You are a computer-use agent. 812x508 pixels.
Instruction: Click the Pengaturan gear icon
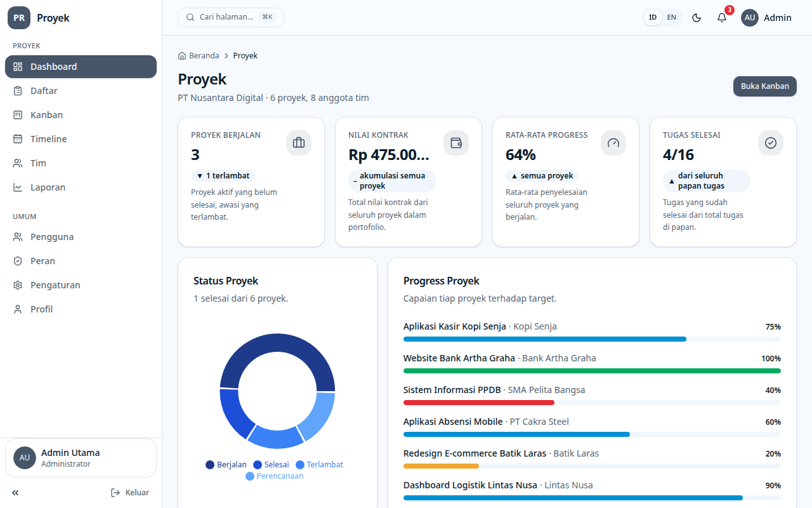pyautogui.click(x=18, y=285)
